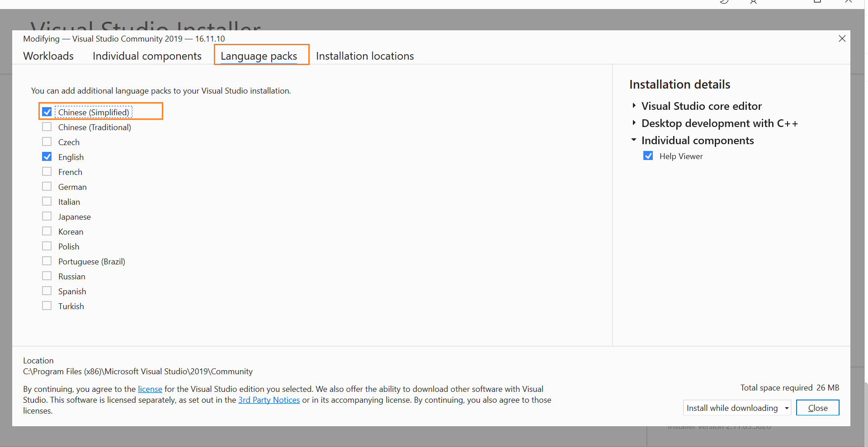The height and width of the screenshot is (447, 868).
Task: Uncheck the Help Viewer component
Action: coord(648,156)
